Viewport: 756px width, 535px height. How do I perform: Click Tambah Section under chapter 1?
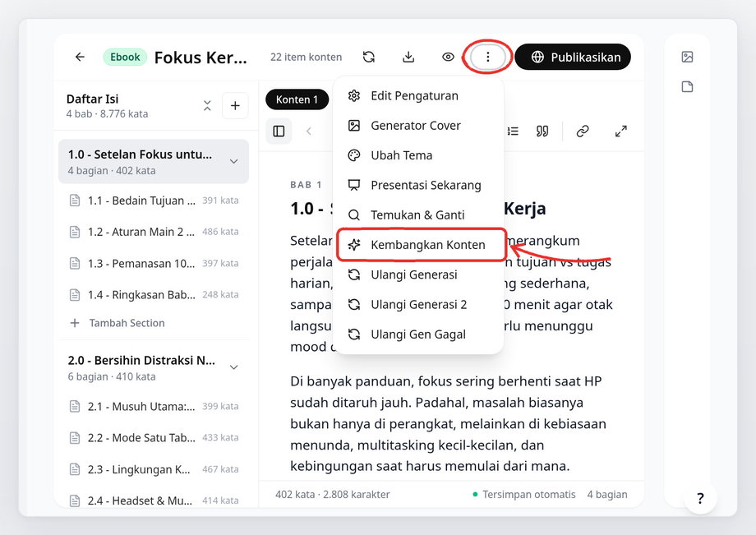coord(118,323)
